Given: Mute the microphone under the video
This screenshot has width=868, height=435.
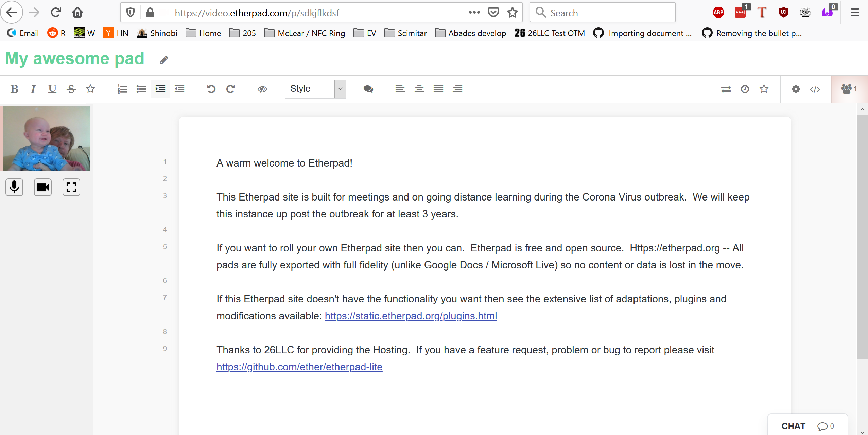Looking at the screenshot, I should 14,187.
